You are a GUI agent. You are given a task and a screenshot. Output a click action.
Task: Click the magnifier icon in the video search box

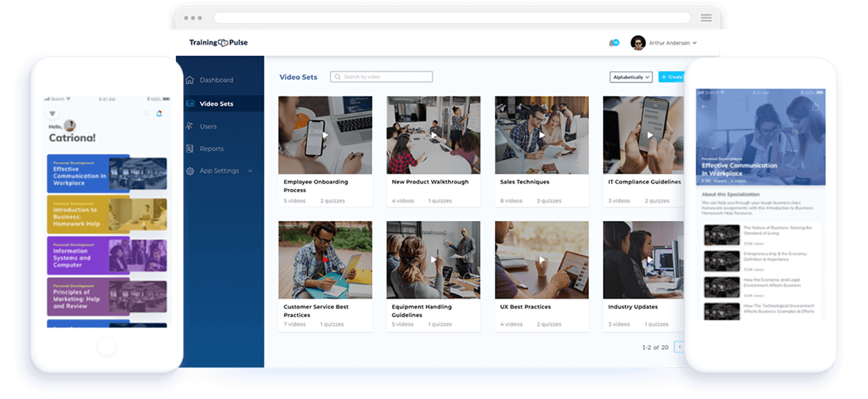tap(338, 77)
